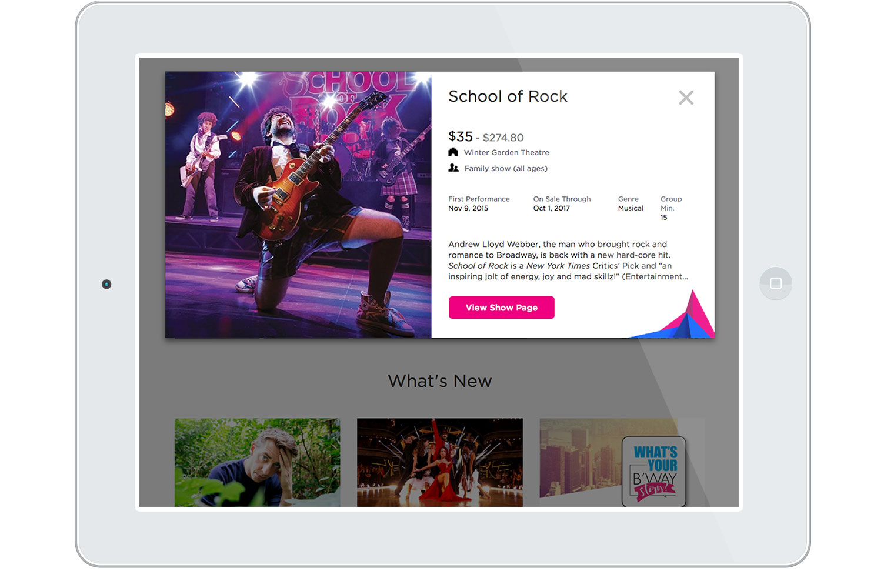Click the Group Min. 15 field

670,208
